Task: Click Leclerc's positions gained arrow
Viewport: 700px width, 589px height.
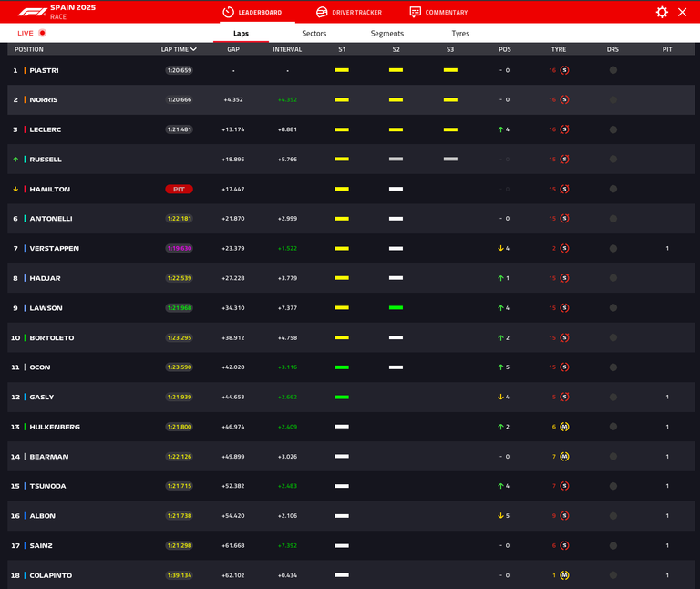Action: [x=500, y=129]
